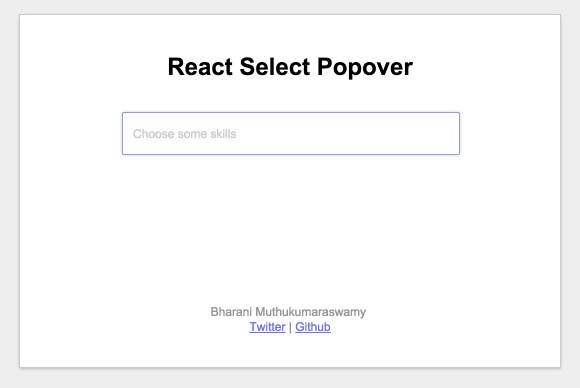The image size is (580, 388).
Task: Click the word 'Select' in the title
Action: pyautogui.click(x=275, y=67)
